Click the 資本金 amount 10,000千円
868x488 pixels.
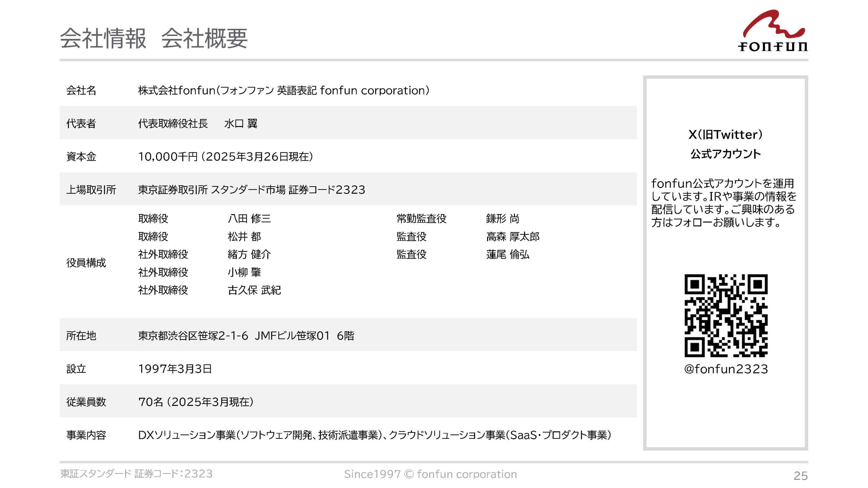pyautogui.click(x=168, y=157)
